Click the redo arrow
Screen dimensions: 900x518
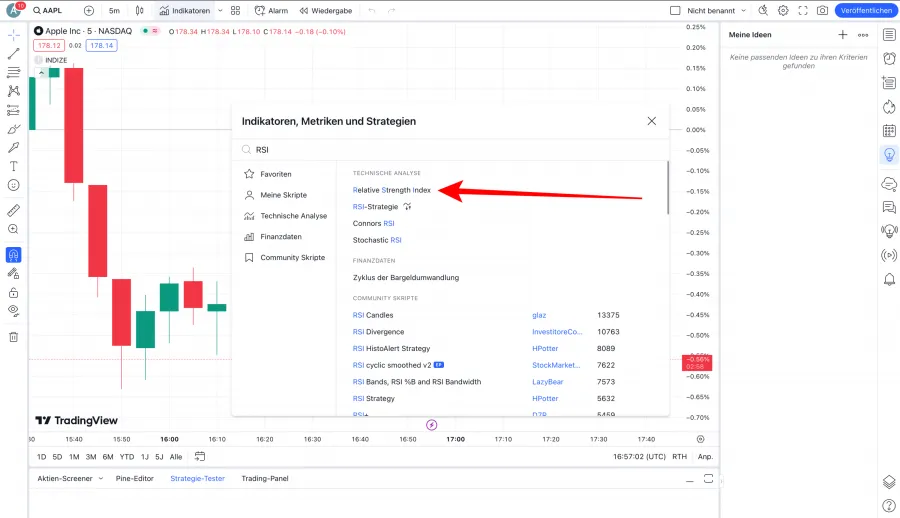[x=391, y=10]
